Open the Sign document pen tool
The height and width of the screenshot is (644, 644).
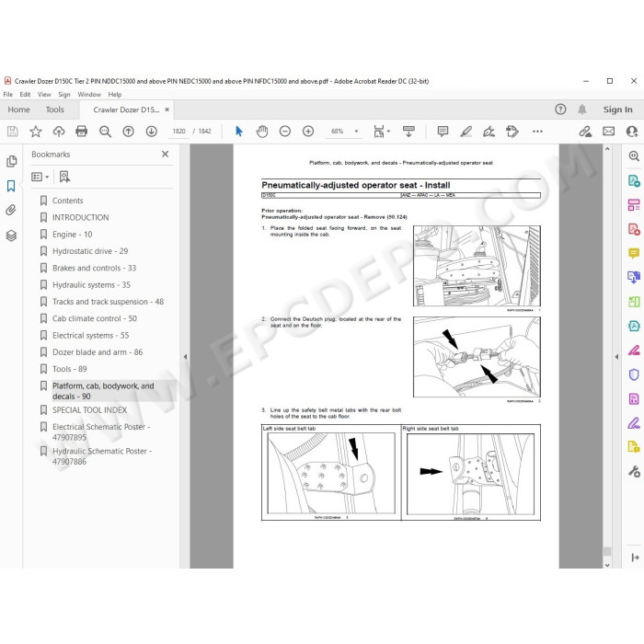point(489,132)
